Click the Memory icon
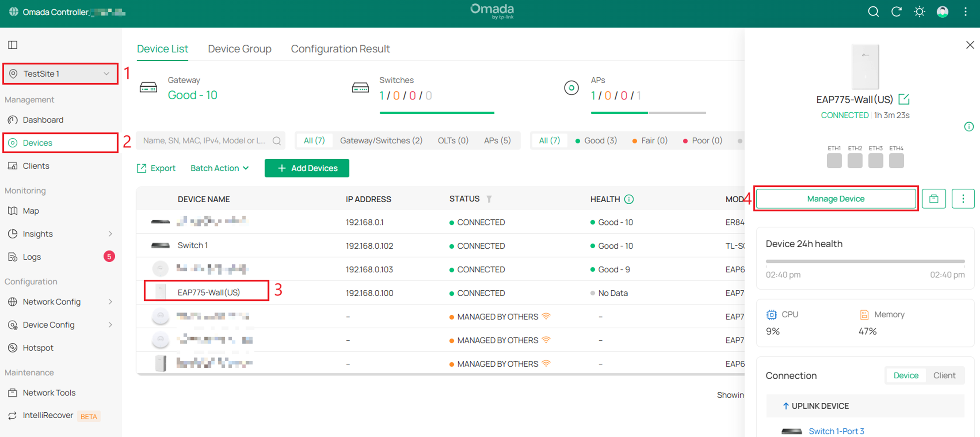This screenshot has width=980, height=437. pos(864,315)
